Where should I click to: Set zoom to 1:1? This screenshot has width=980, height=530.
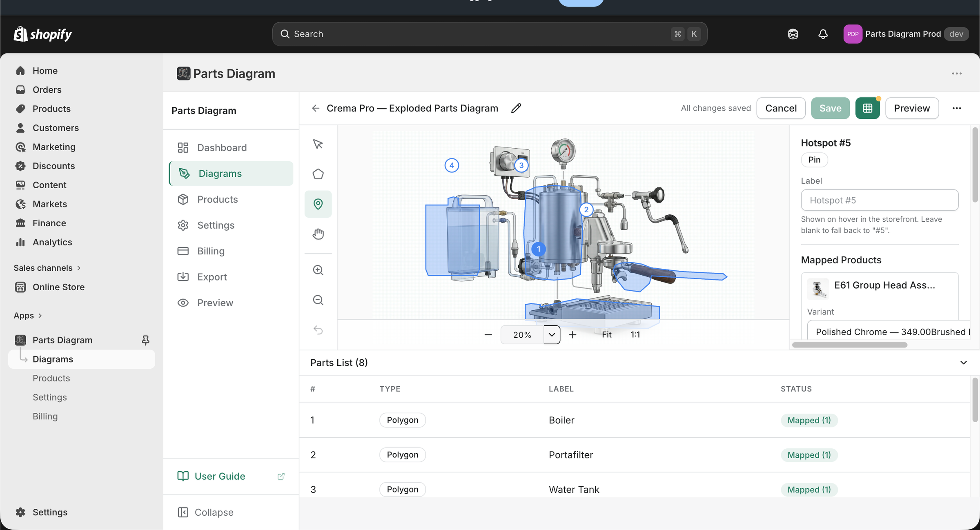(635, 335)
